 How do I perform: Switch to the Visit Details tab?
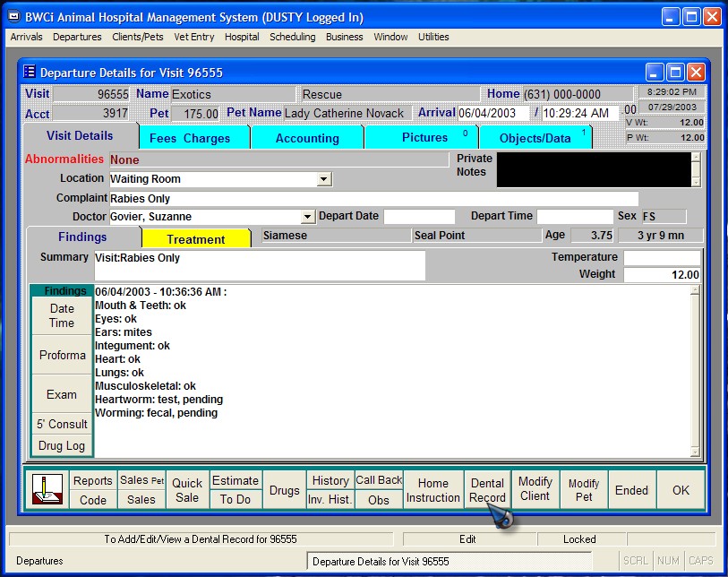tap(80, 135)
